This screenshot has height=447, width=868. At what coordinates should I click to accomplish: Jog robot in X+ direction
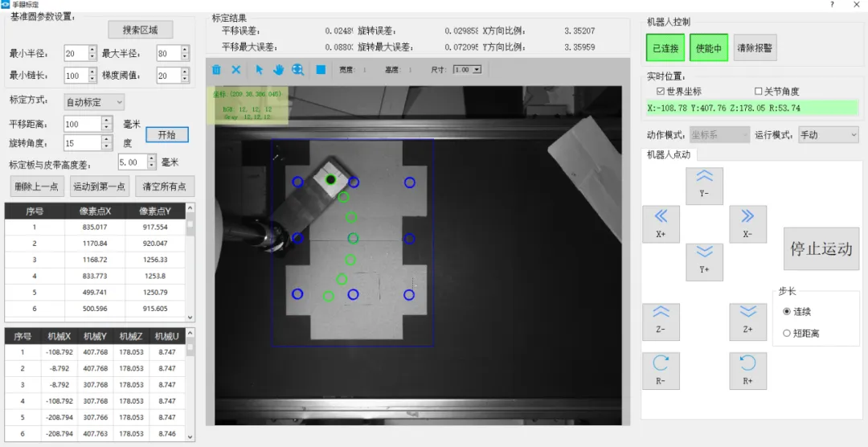pos(661,223)
